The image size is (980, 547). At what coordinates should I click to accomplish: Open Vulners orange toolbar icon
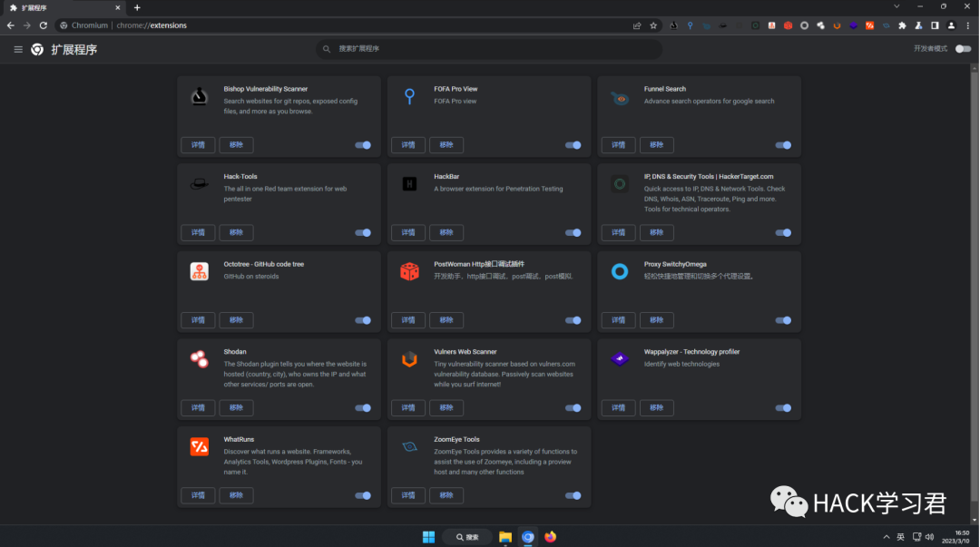[x=837, y=25]
